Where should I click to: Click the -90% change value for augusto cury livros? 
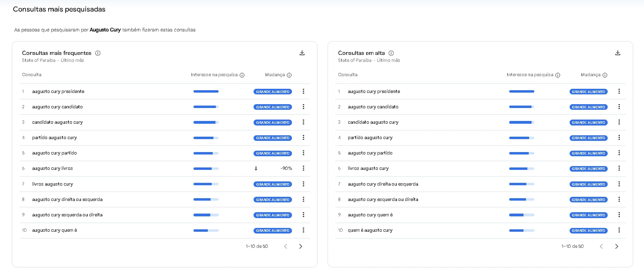(x=286, y=168)
